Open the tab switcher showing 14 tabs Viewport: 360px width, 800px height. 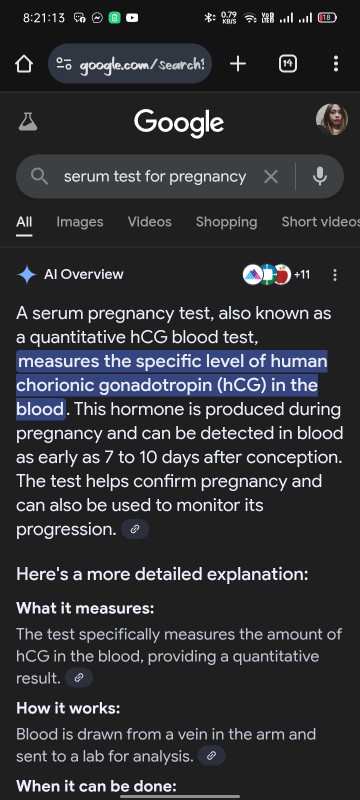tap(288, 64)
